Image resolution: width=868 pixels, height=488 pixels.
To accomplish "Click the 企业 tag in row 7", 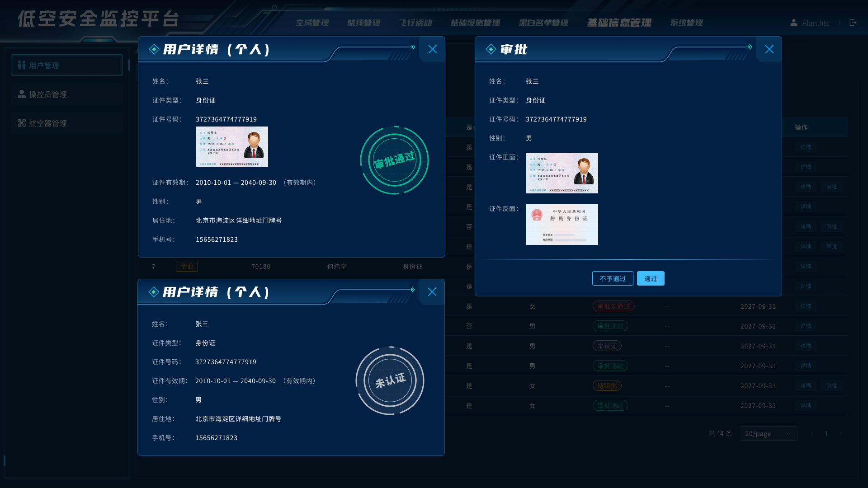I will point(187,267).
